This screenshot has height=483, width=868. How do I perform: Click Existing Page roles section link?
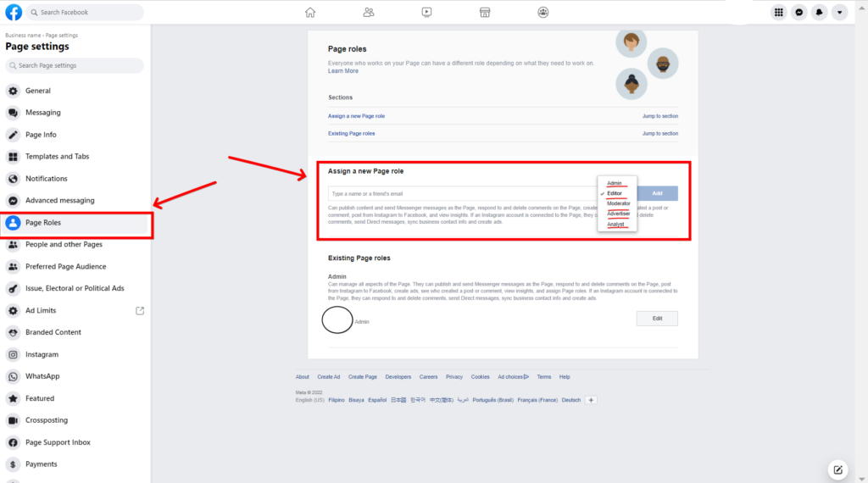click(x=351, y=133)
